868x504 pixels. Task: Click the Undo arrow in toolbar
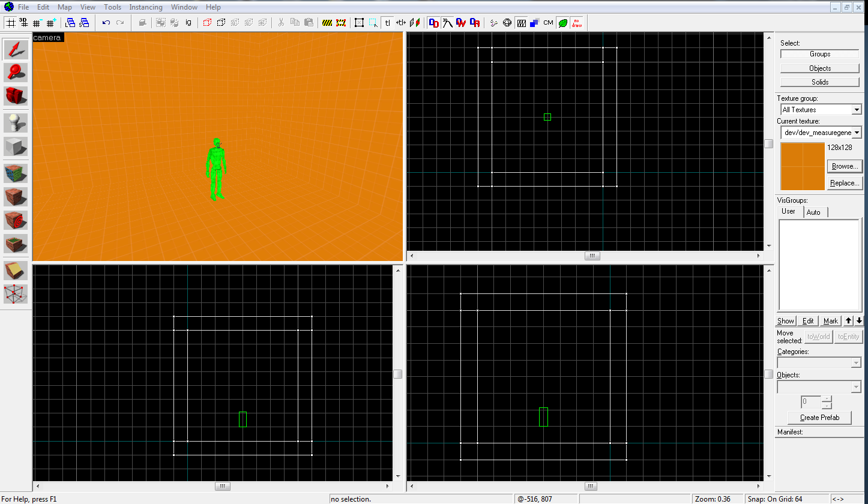pos(106,23)
